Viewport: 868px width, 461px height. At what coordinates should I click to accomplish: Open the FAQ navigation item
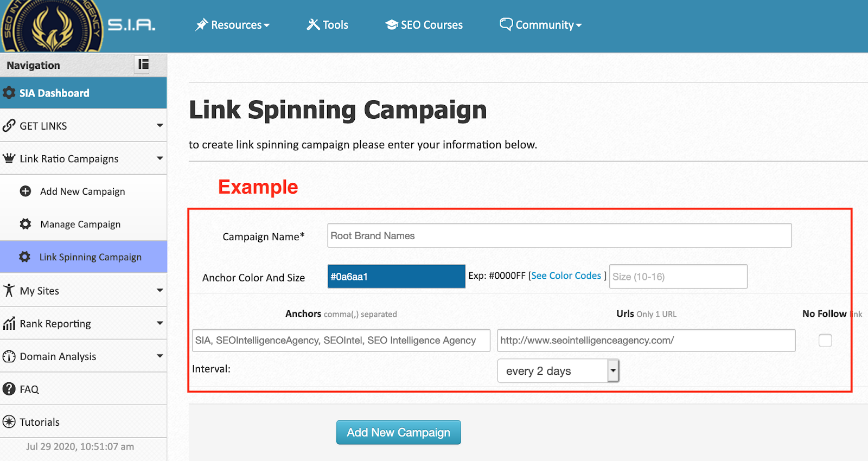click(84, 389)
